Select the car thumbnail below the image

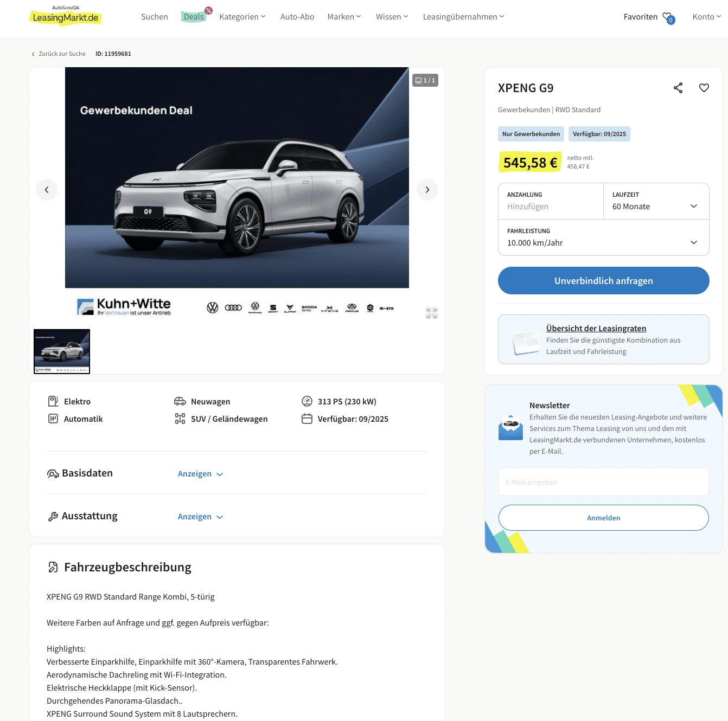[62, 351]
